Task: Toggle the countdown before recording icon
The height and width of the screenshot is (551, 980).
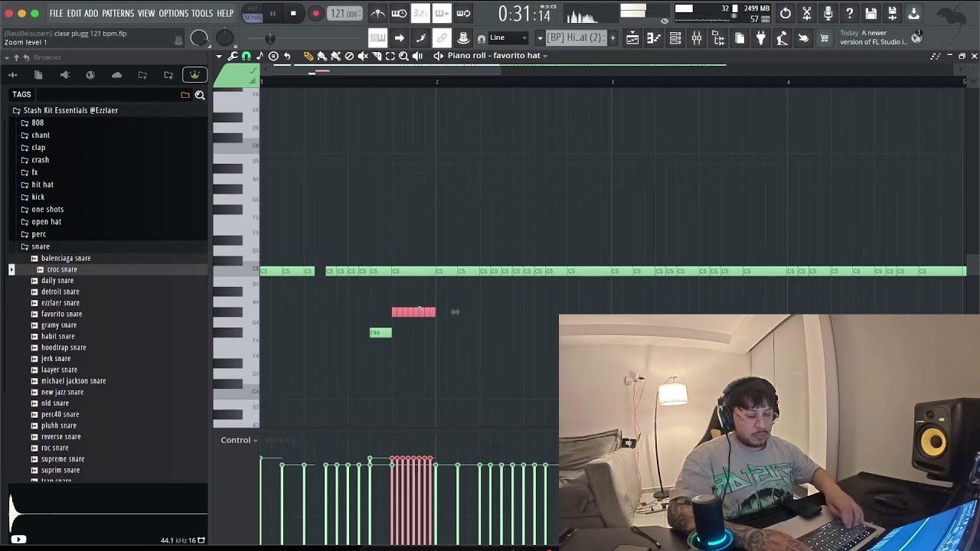Action: click(x=421, y=13)
